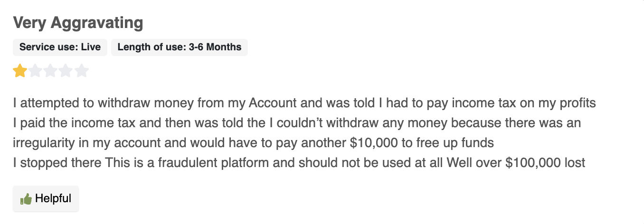Click the line starting 'I attempted to withdraw'
The image size is (644, 224).
point(304,103)
